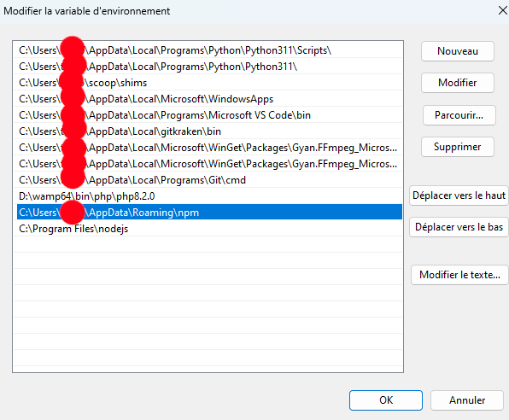Confirm changes with OK

[x=386, y=400]
